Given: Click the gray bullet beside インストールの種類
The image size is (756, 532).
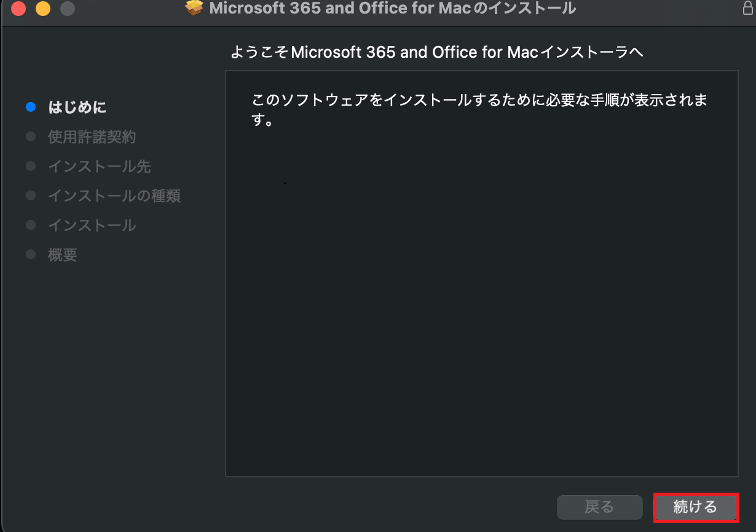Looking at the screenshot, I should [31, 195].
